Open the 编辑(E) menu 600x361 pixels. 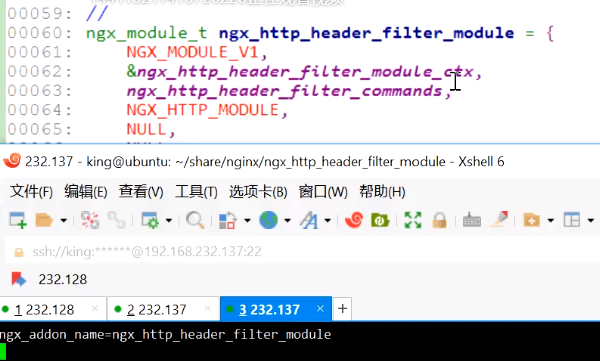point(86,191)
